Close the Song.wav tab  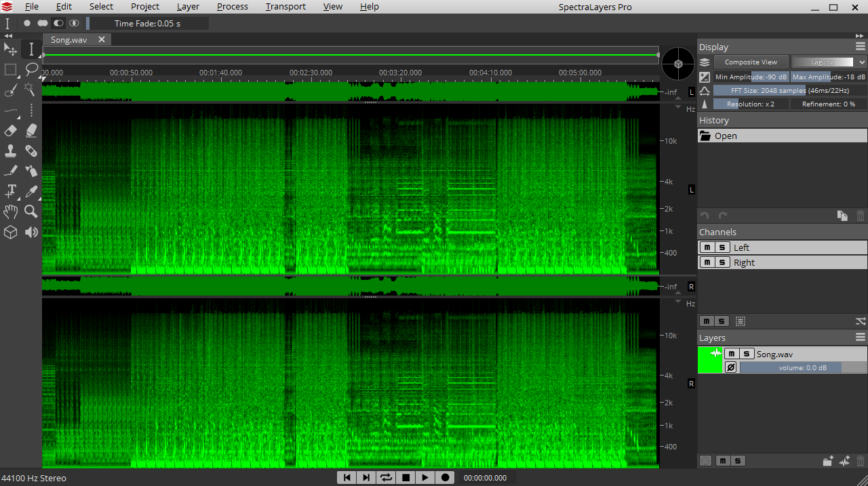coord(102,39)
